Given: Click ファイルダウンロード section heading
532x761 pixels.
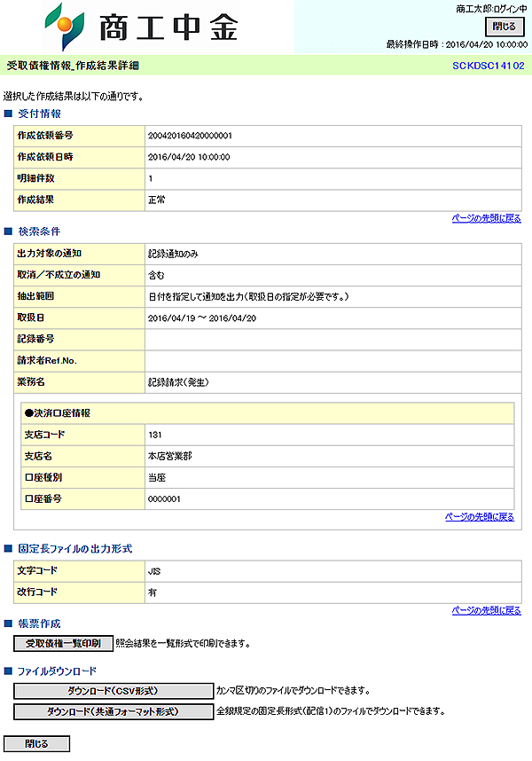Looking at the screenshot, I should tap(58, 671).
